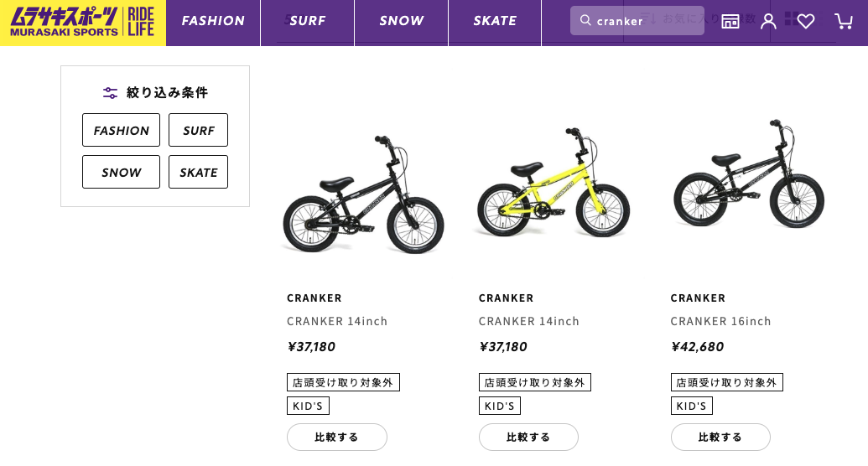868x466 pixels.
Task: Open the SURF menu tab
Action: (x=308, y=21)
